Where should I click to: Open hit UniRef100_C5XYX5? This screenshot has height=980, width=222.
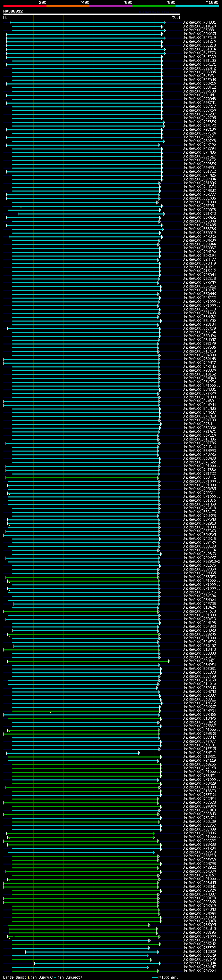pos(199,34)
